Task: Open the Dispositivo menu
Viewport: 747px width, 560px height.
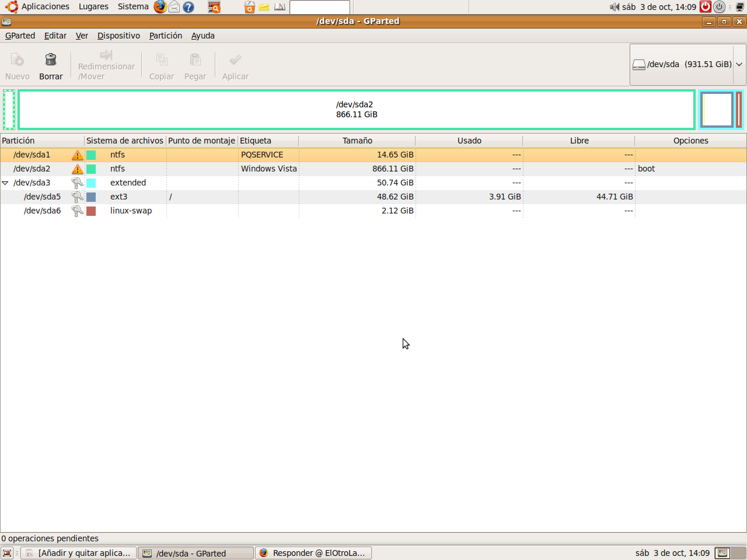Action: click(x=118, y=36)
